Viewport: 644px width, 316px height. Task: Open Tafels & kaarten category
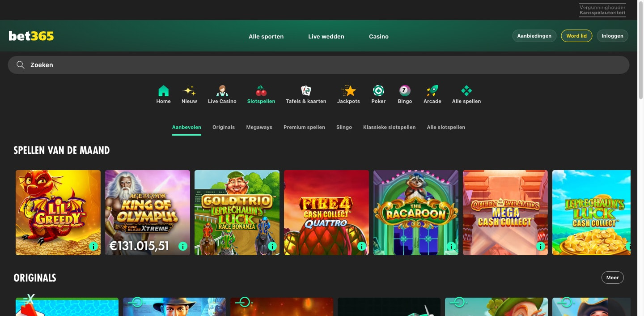tap(306, 94)
